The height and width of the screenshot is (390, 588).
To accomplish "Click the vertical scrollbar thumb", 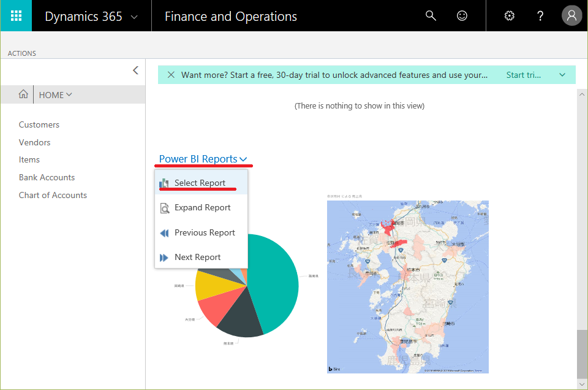I will [582, 354].
